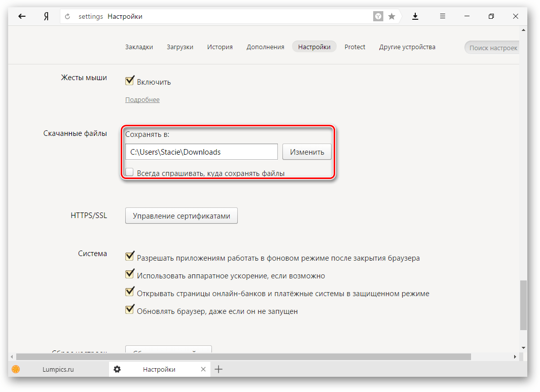Reload page with refresh icon
The width and height of the screenshot is (540, 392).
coord(67,17)
